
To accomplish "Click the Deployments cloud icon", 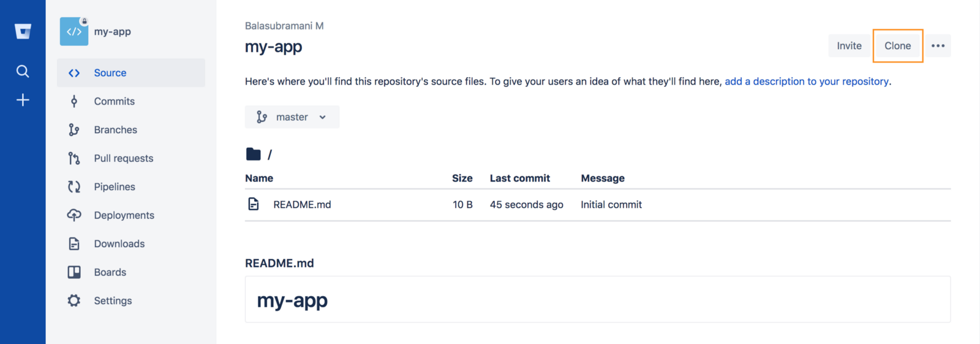I will (74, 215).
